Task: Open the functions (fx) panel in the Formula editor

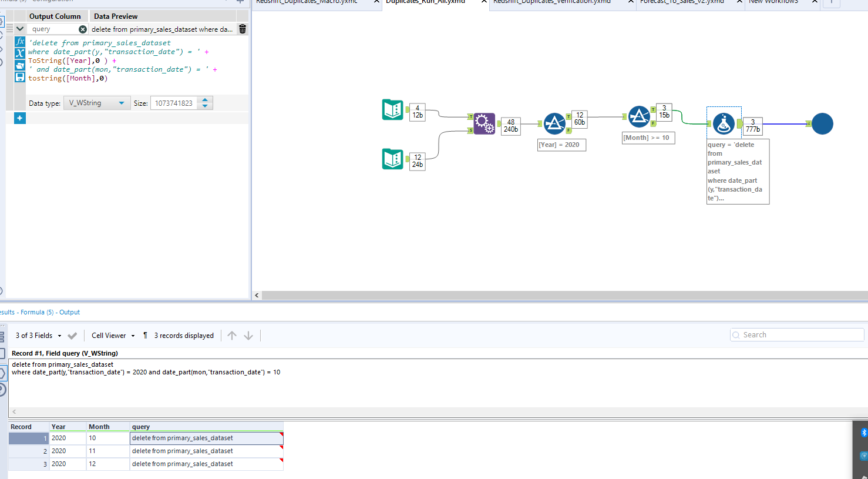Action: click(x=20, y=41)
